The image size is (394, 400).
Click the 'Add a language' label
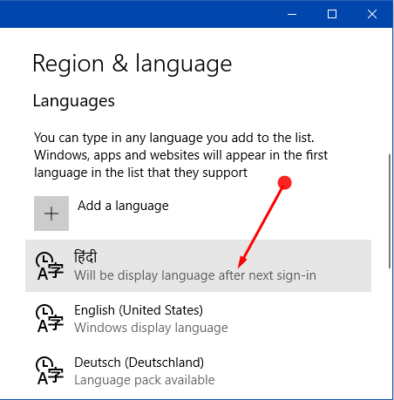click(123, 206)
